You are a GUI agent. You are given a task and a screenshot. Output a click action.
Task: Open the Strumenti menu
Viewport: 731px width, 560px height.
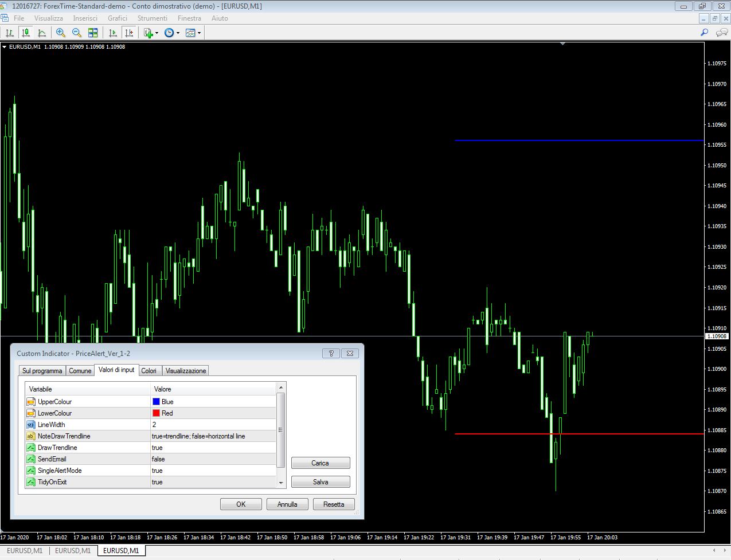pos(153,18)
